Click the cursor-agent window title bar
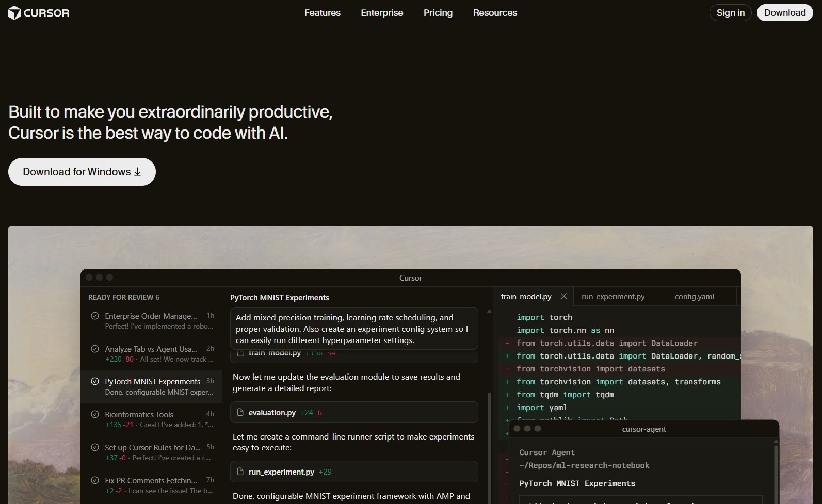This screenshot has width=822, height=504. click(x=644, y=429)
